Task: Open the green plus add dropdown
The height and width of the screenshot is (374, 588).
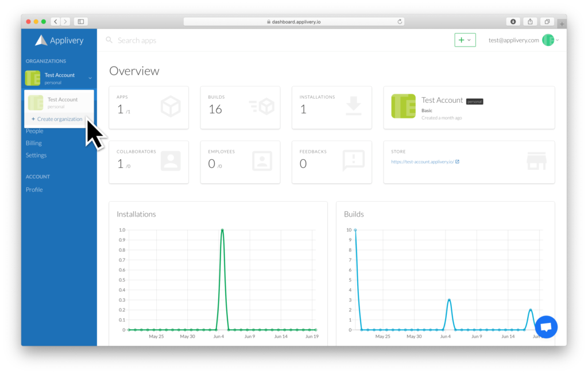Action: (465, 40)
